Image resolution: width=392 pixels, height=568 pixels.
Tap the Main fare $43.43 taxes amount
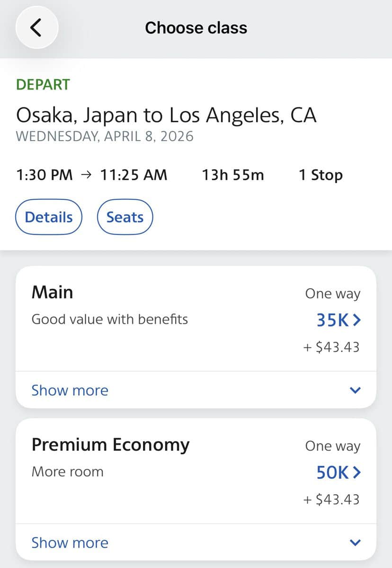(x=331, y=347)
